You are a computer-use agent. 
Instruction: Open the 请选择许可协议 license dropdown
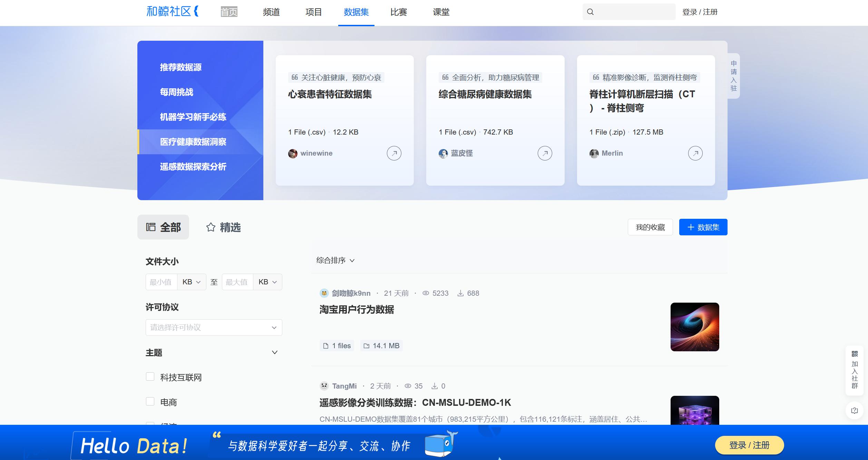(x=214, y=327)
